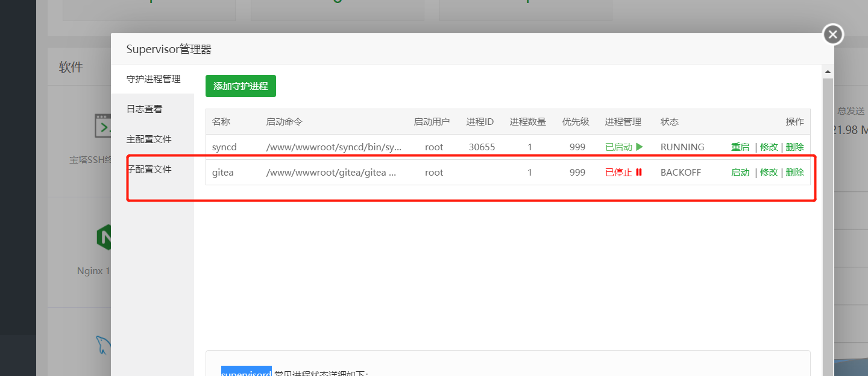Click the 进程管理 column header
The image size is (868, 376).
[x=623, y=121]
